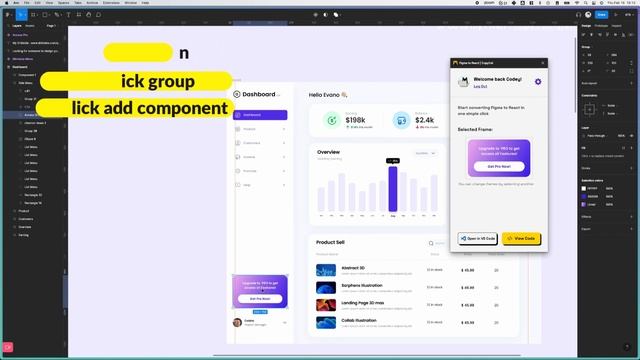Open the Page 1 dropdown

coord(51,26)
